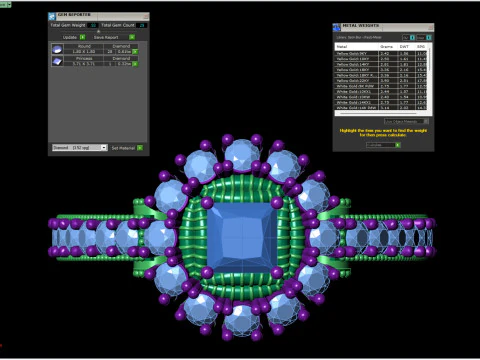Image resolution: width=480 pixels, height=360 pixels.
Task: Close the Metal Weights panel
Action: click(x=430, y=27)
